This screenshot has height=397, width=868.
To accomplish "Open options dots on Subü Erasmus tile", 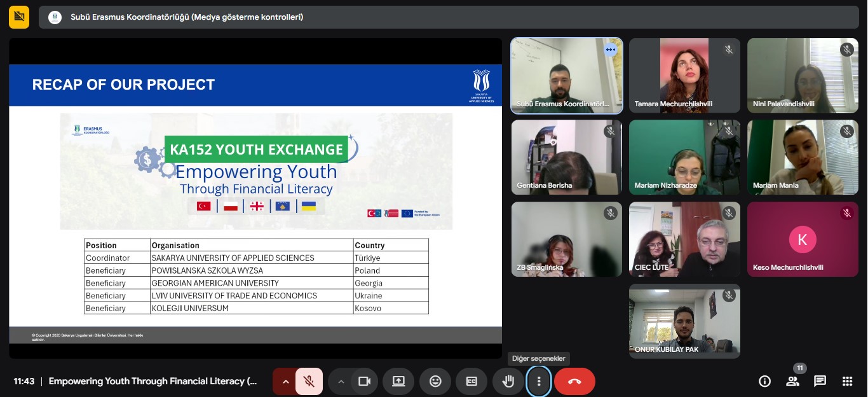I will (x=610, y=49).
